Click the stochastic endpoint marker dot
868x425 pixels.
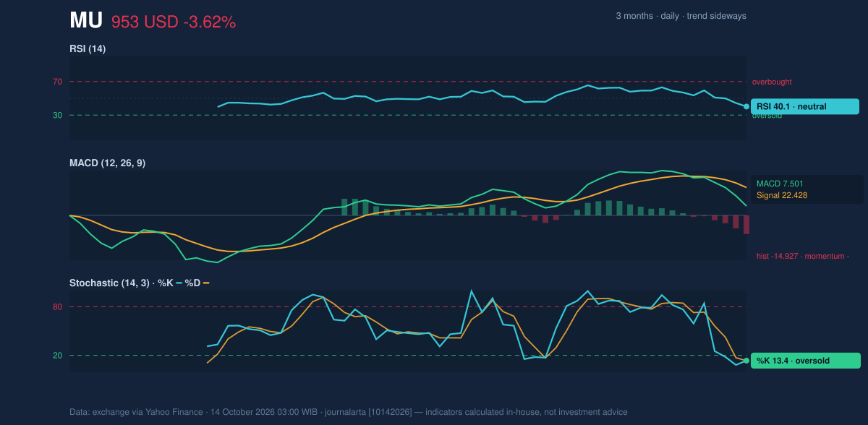(746, 361)
